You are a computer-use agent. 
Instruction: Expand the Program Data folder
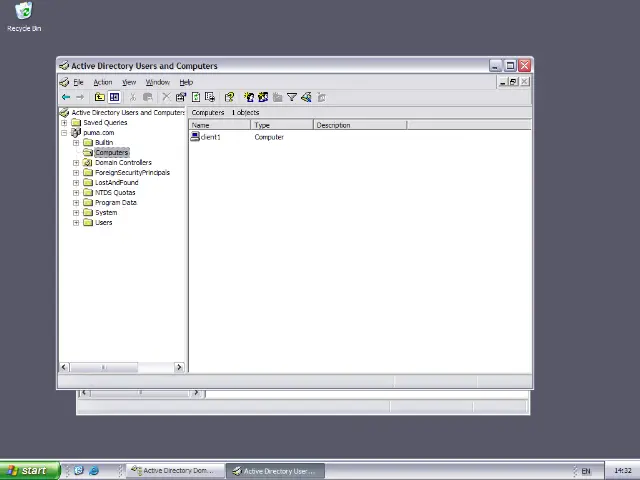tap(76, 202)
